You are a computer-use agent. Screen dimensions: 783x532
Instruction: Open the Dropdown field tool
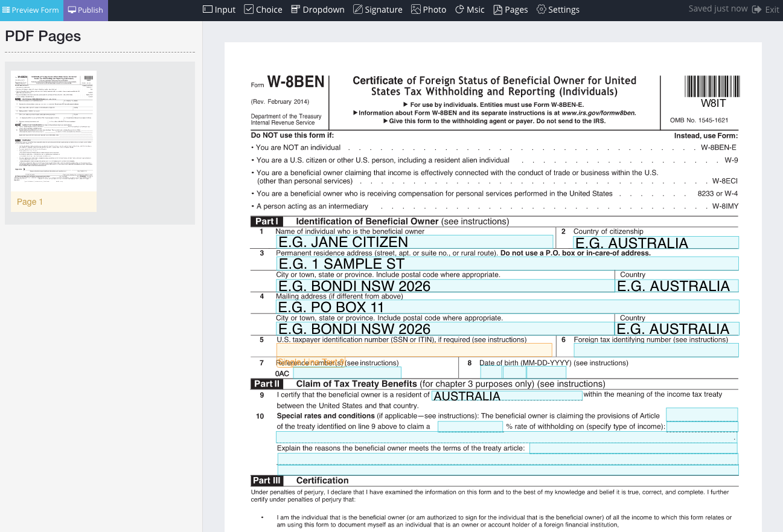pos(318,10)
